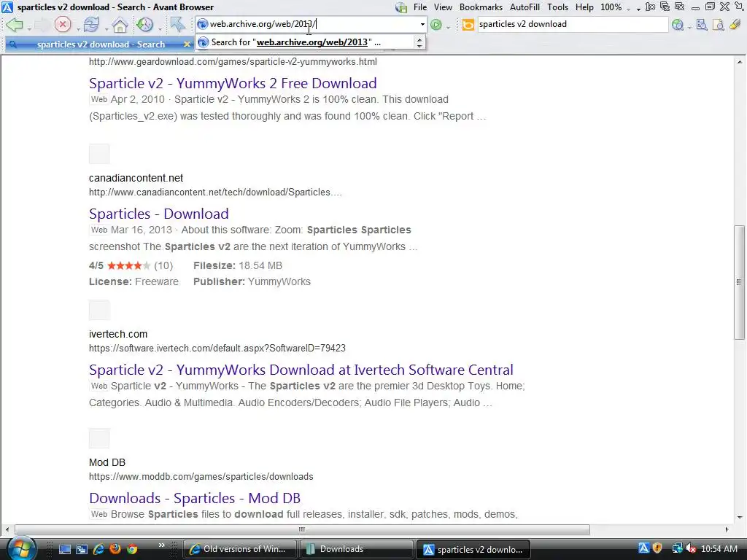Viewport: 747px width, 560px height.
Task: Select suggestion Search for web.archive.org/web/2013
Action: tap(306, 42)
